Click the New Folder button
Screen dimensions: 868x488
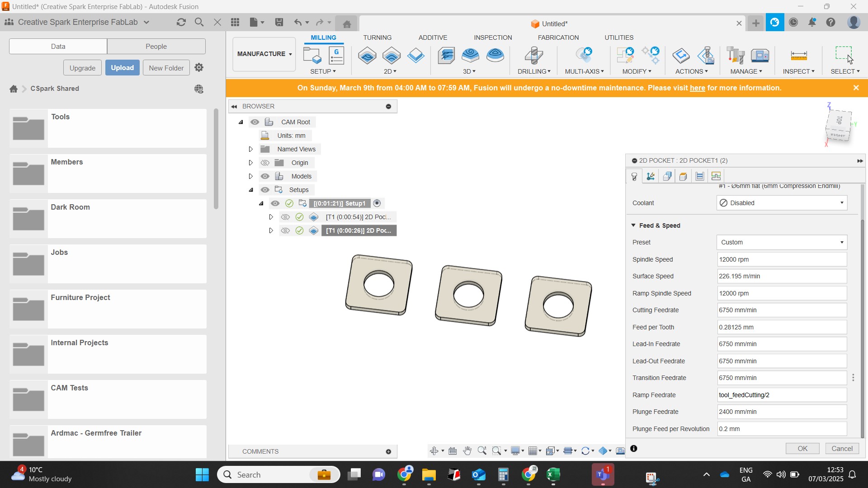point(166,68)
